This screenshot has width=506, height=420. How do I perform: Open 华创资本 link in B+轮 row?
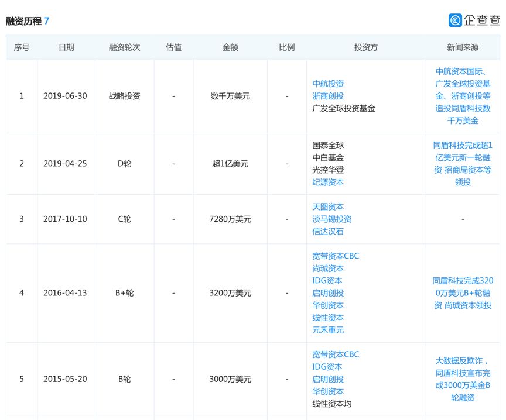point(328,305)
